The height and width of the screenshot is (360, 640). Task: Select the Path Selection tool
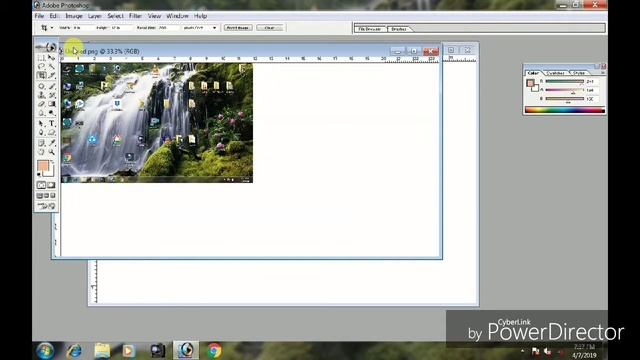tap(41, 123)
